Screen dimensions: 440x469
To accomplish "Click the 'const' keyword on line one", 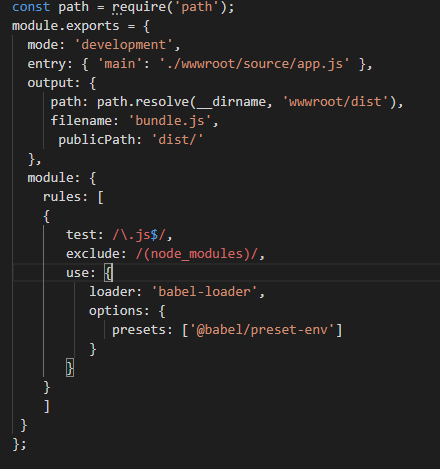I will [x=31, y=7].
